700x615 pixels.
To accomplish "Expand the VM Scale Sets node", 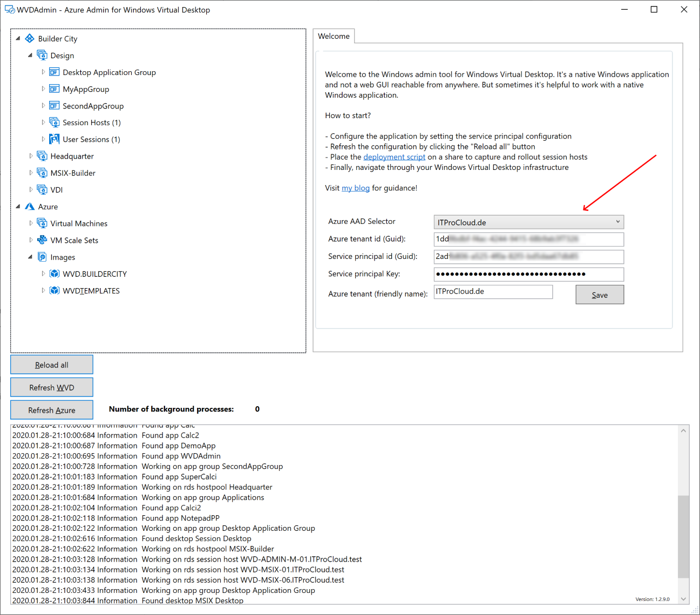I will pos(31,240).
